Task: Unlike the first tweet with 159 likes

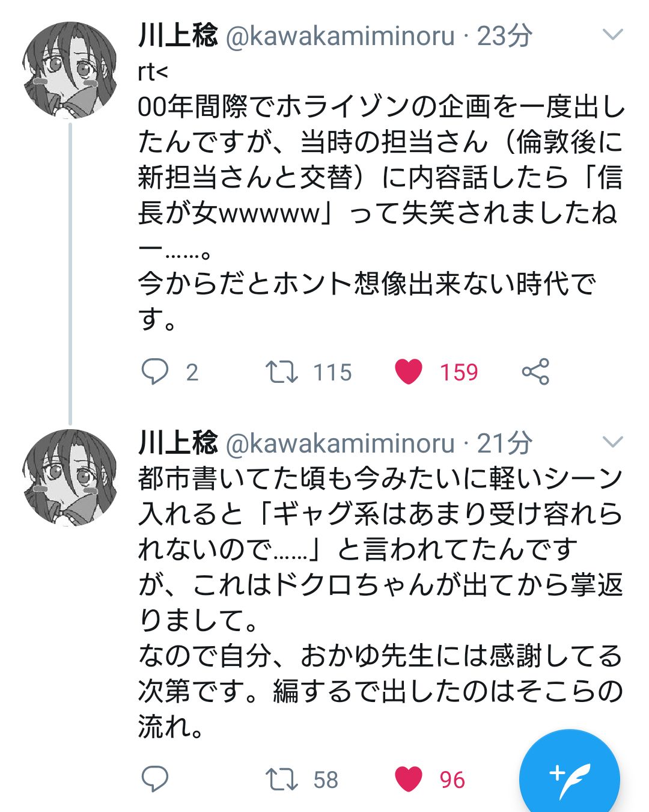Action: click(409, 371)
